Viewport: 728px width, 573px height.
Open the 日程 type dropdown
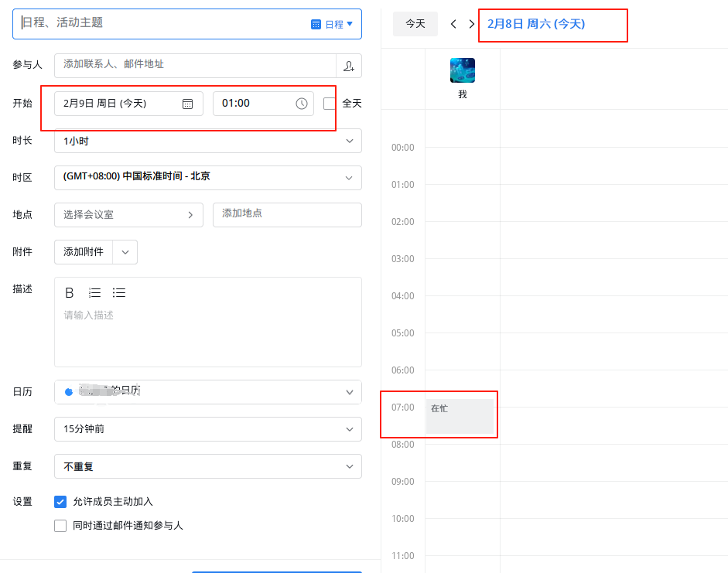[332, 24]
